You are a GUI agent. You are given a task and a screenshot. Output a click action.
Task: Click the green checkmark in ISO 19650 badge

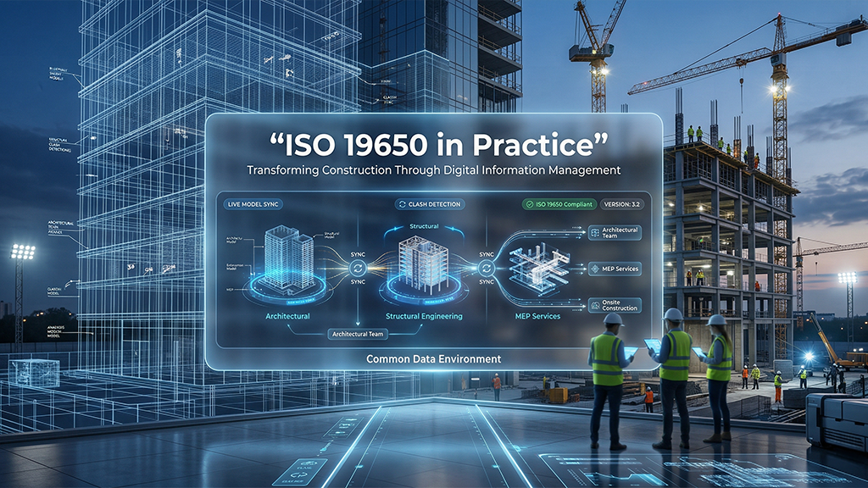point(530,203)
